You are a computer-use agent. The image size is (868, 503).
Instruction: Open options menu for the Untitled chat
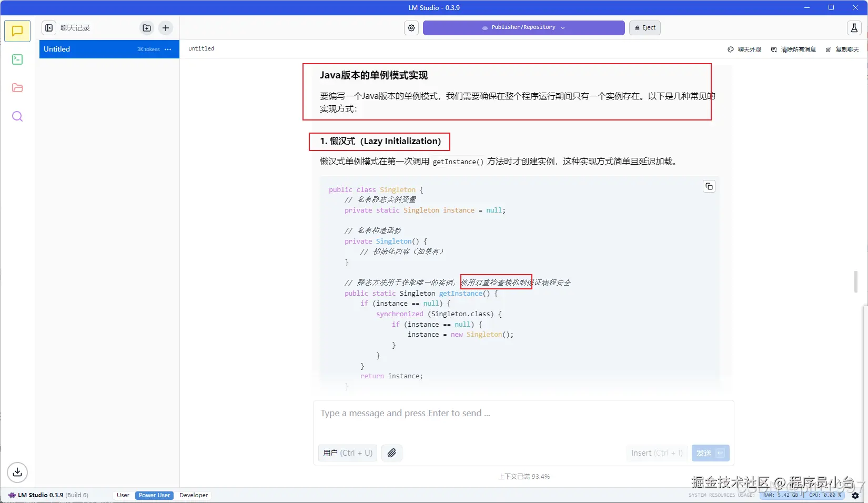click(168, 49)
